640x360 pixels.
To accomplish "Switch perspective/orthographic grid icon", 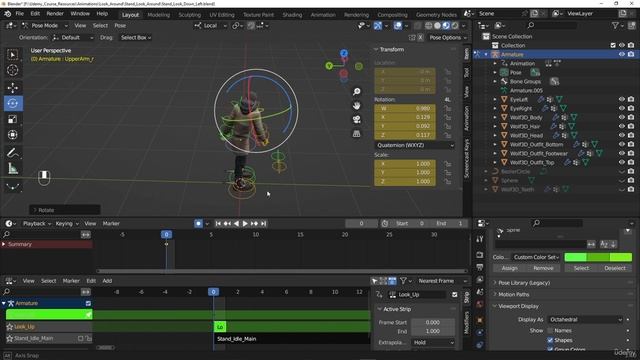I will tap(356, 133).
